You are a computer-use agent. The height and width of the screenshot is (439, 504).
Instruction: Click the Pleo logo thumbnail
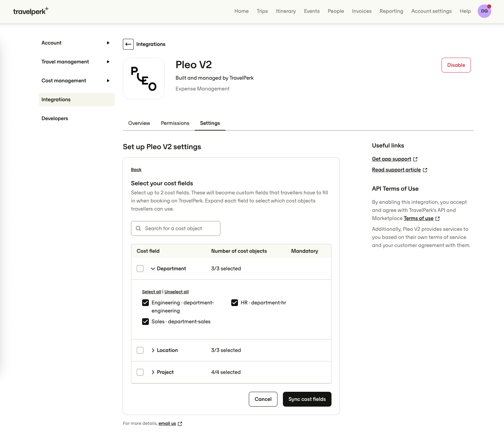pyautogui.click(x=144, y=79)
